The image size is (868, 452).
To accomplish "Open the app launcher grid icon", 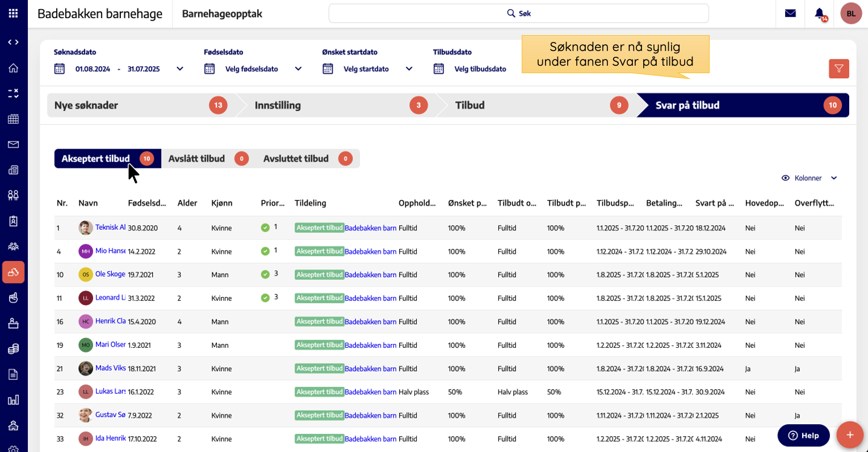I will pos(13,13).
